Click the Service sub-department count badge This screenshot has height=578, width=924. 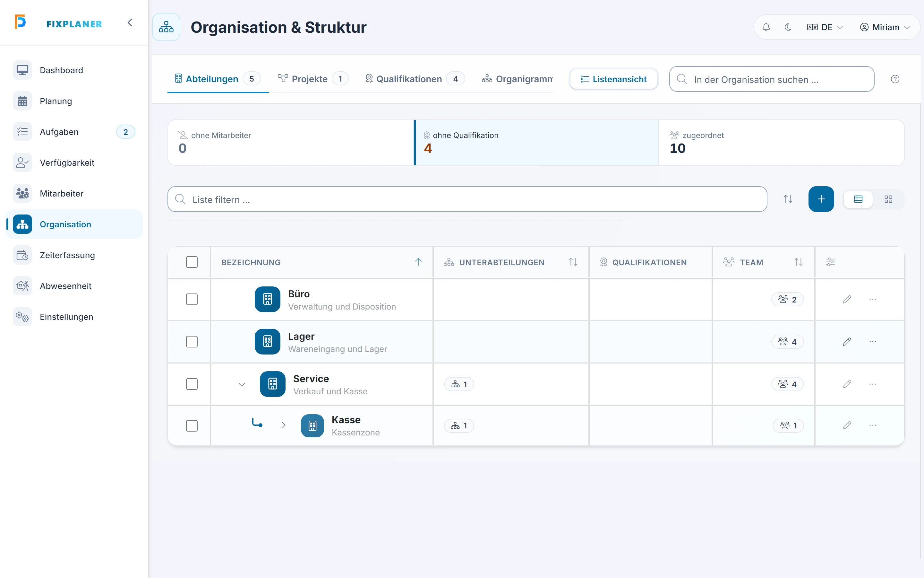(x=459, y=384)
